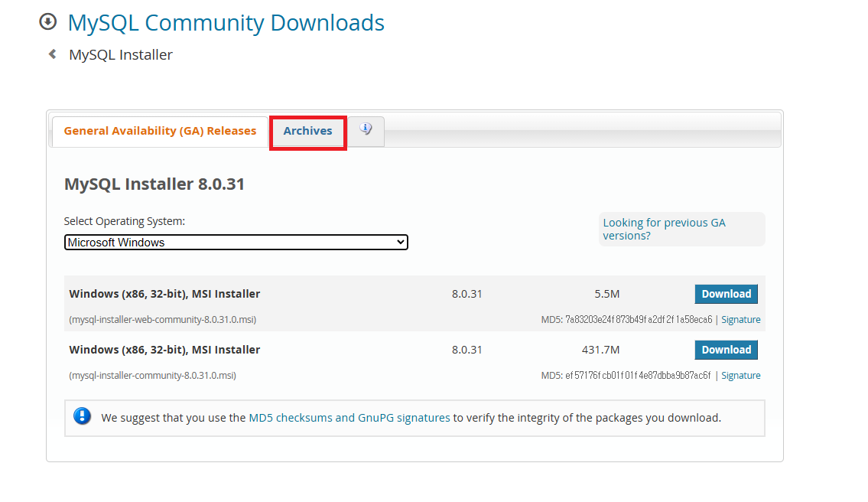Click the 8.0.31 version in the 431.7M row

pyautogui.click(x=467, y=350)
